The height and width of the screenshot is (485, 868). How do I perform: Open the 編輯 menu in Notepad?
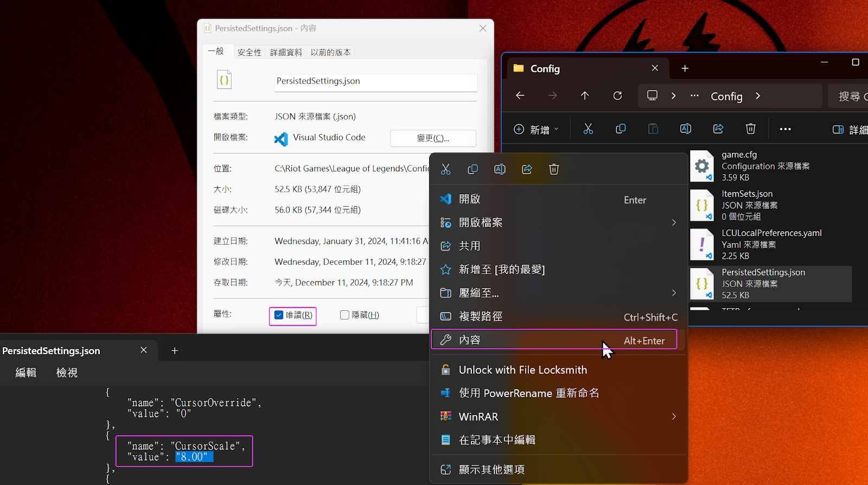[26, 373]
